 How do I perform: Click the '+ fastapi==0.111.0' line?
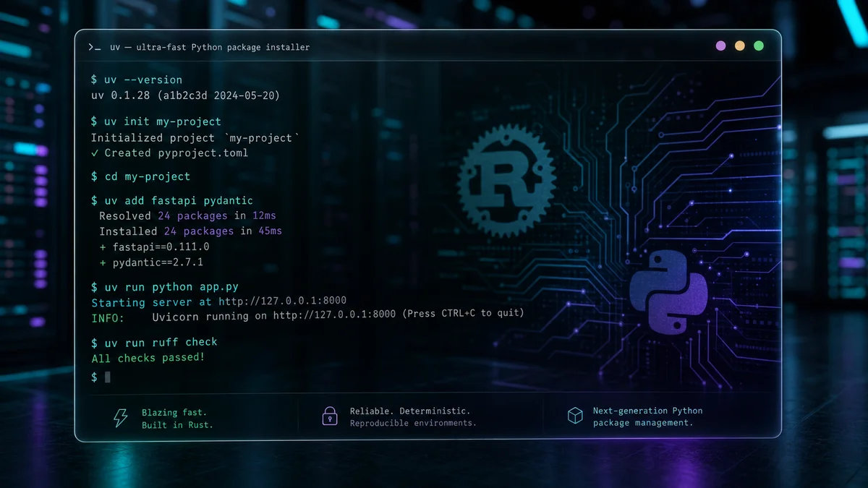(x=154, y=247)
